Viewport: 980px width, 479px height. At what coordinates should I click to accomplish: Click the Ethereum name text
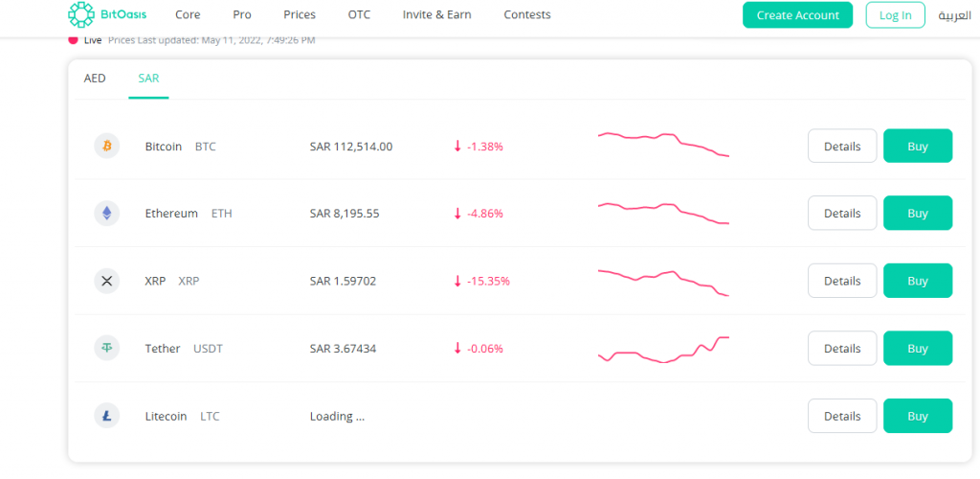pos(171,214)
